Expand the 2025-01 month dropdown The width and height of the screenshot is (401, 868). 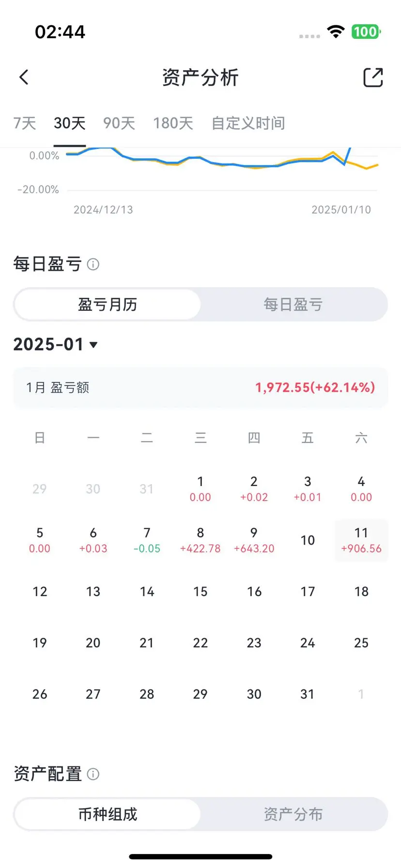[x=55, y=345]
